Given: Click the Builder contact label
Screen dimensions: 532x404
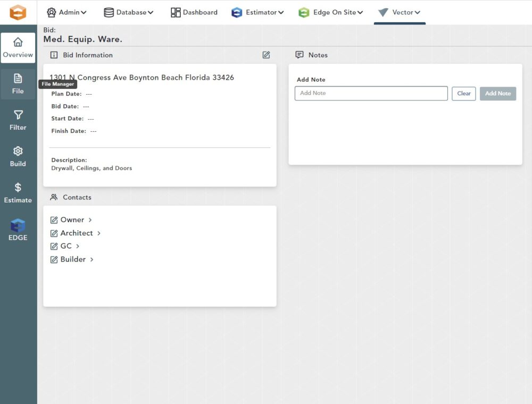Looking at the screenshot, I should point(73,259).
